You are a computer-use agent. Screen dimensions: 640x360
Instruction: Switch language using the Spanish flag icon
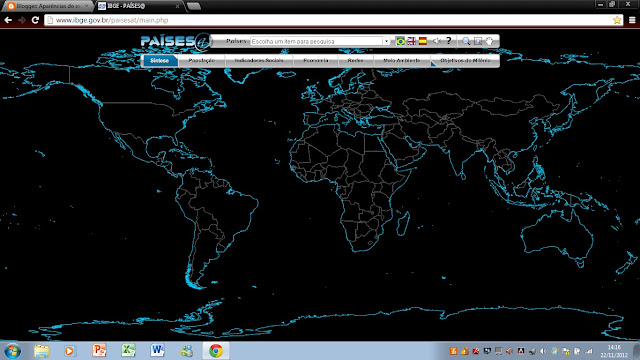[x=423, y=41]
